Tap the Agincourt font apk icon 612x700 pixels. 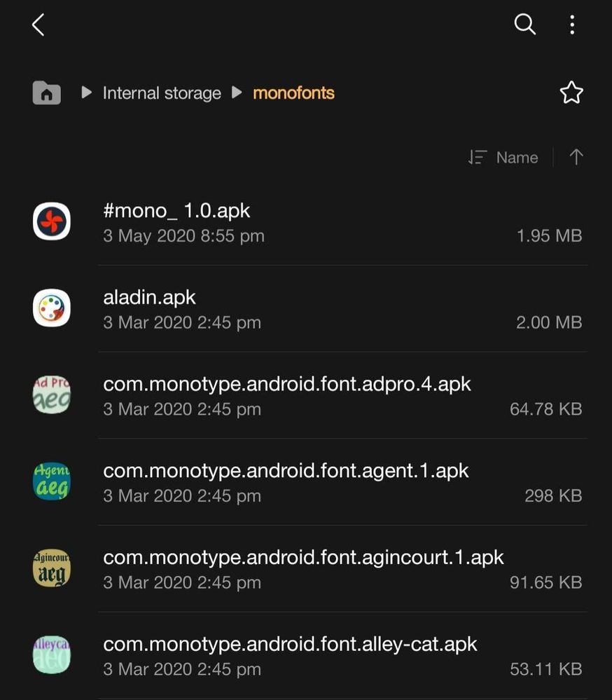pyautogui.click(x=52, y=568)
